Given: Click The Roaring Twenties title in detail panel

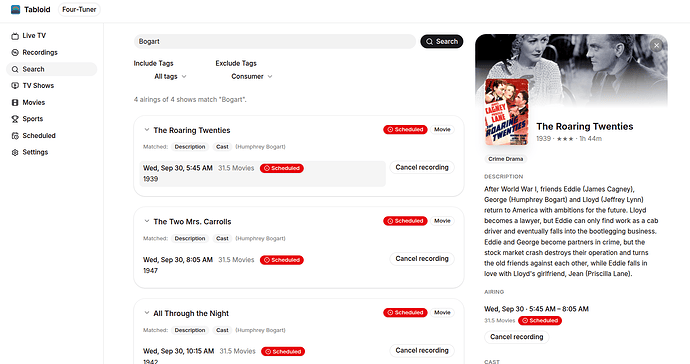Looking at the screenshot, I should [585, 126].
